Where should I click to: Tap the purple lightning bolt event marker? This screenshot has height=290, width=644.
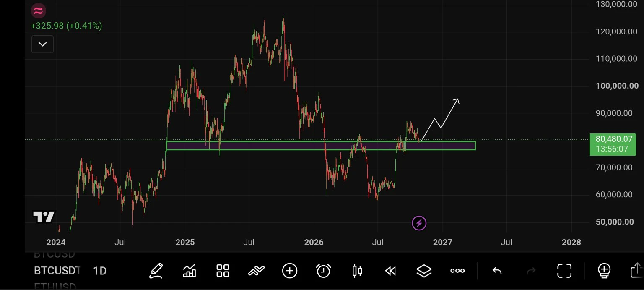[419, 223]
